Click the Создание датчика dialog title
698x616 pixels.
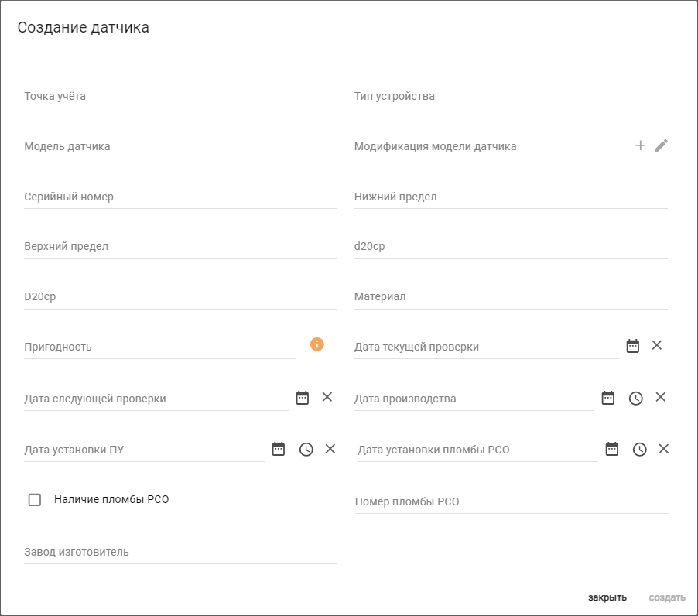[84, 27]
